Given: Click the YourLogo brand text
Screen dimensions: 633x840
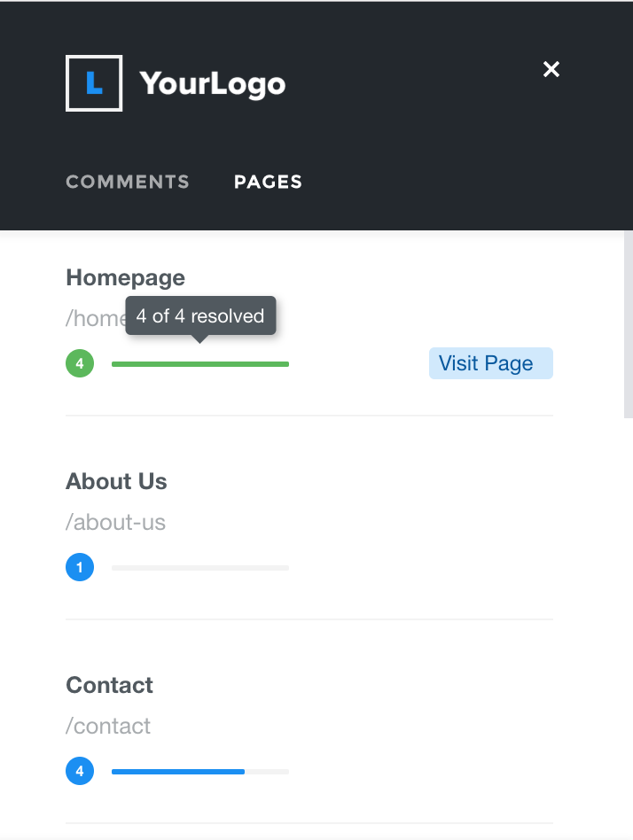Looking at the screenshot, I should click(213, 83).
